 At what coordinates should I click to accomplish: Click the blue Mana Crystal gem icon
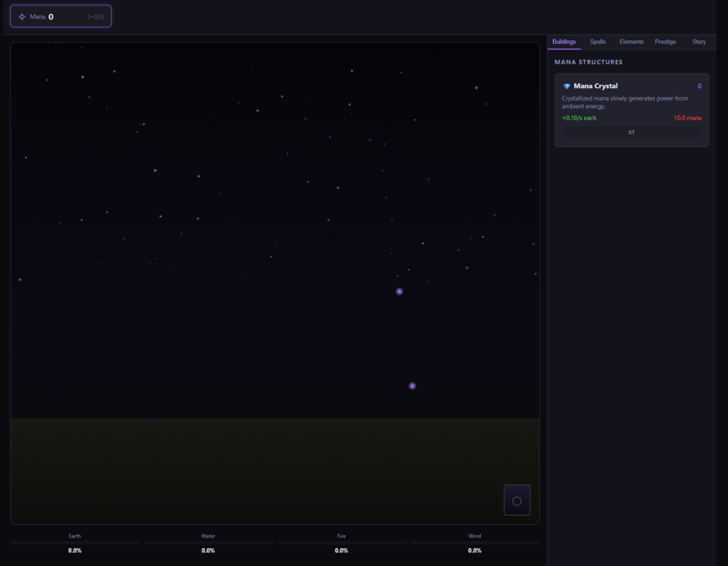pyautogui.click(x=566, y=86)
